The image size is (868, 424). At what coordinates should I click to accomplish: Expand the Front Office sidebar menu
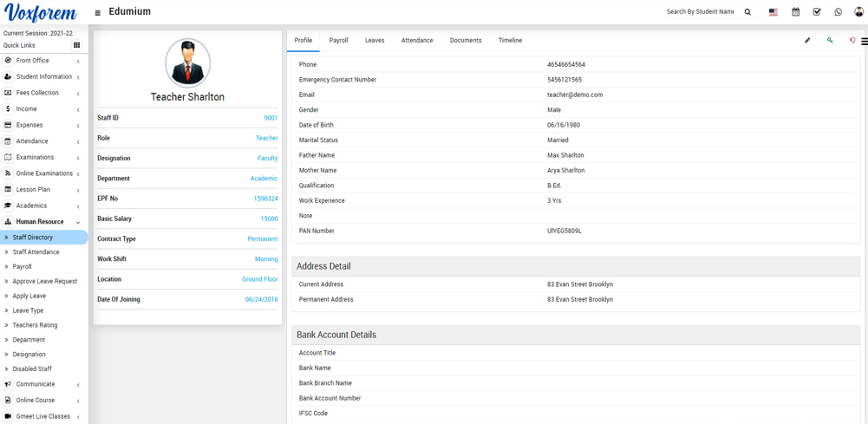click(42, 61)
